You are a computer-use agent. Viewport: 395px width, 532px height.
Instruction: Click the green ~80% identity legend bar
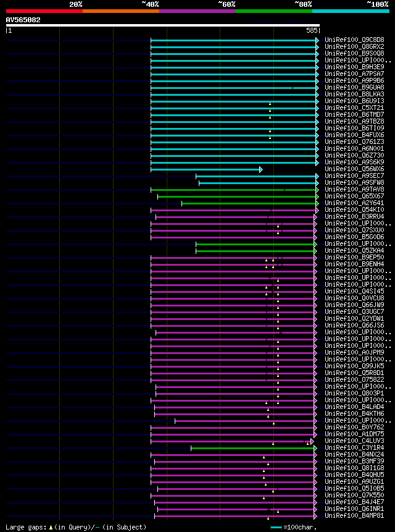click(274, 11)
